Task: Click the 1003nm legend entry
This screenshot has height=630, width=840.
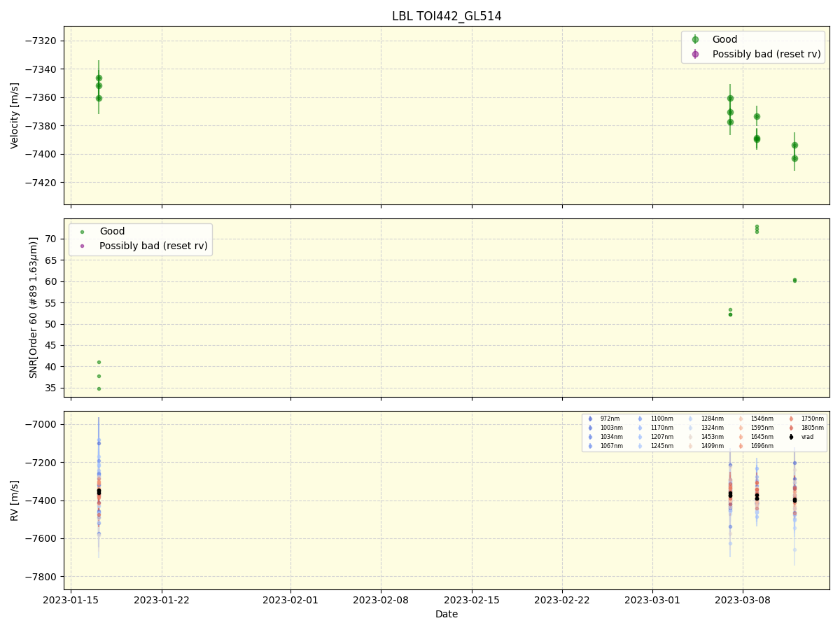Action: (604, 428)
